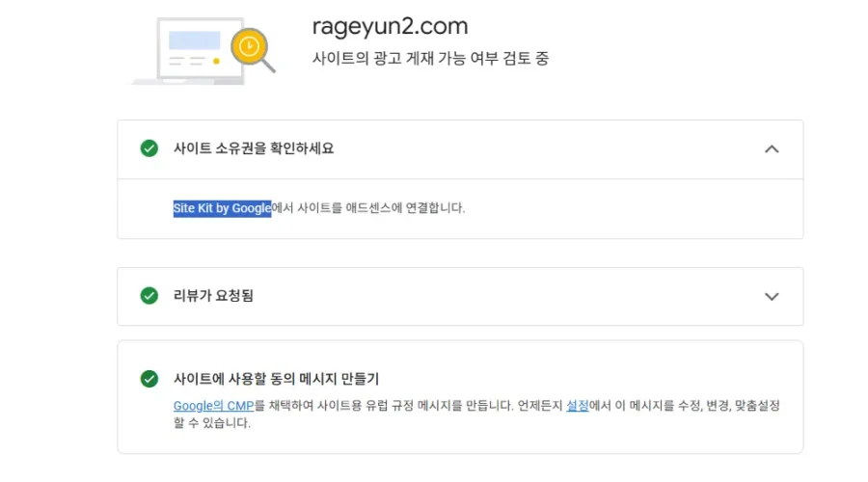868x482 pixels.
Task: Click green check icon beside 사이트에 사용할 동의 메시지 만들기
Action: [x=149, y=379]
